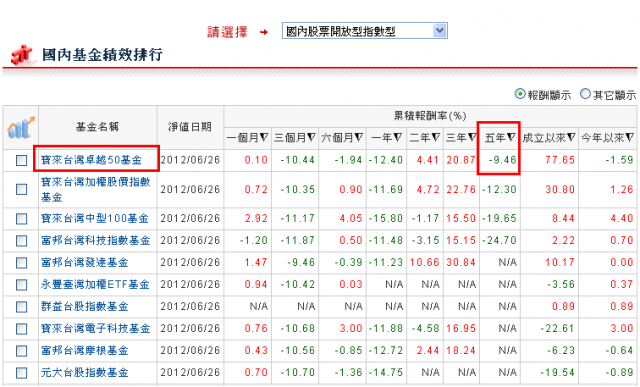The width and height of the screenshot is (640, 387).
Task: Click the -9.46 value in the 五年 column
Action: click(503, 160)
